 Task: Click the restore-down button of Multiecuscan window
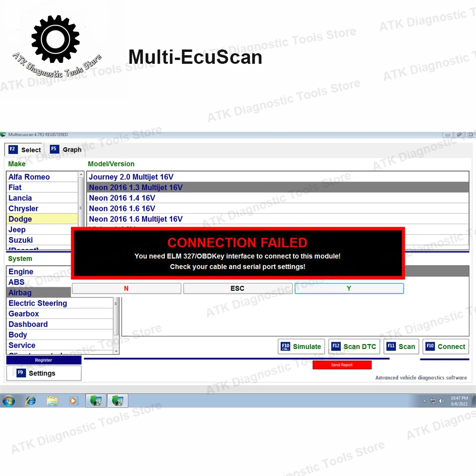pyautogui.click(x=459, y=135)
